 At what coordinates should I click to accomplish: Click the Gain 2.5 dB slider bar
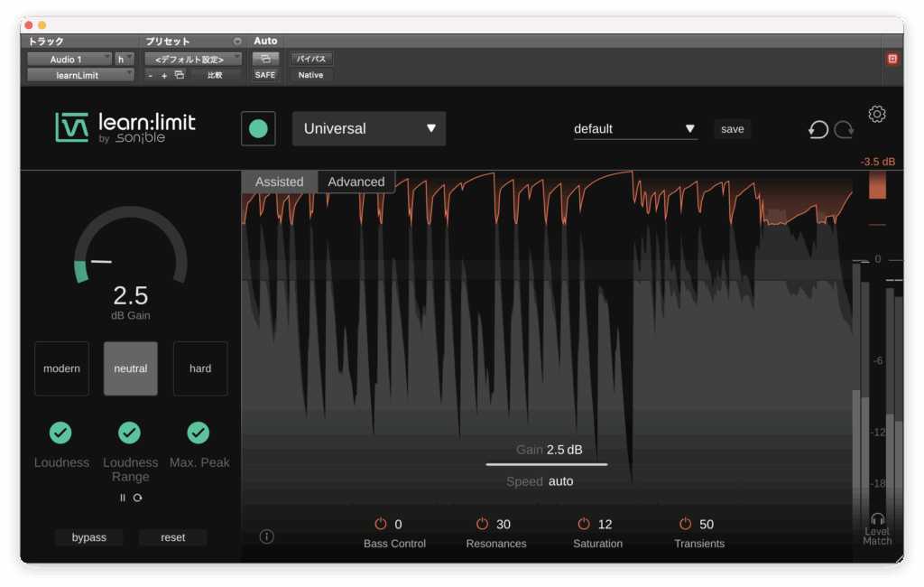click(546, 464)
